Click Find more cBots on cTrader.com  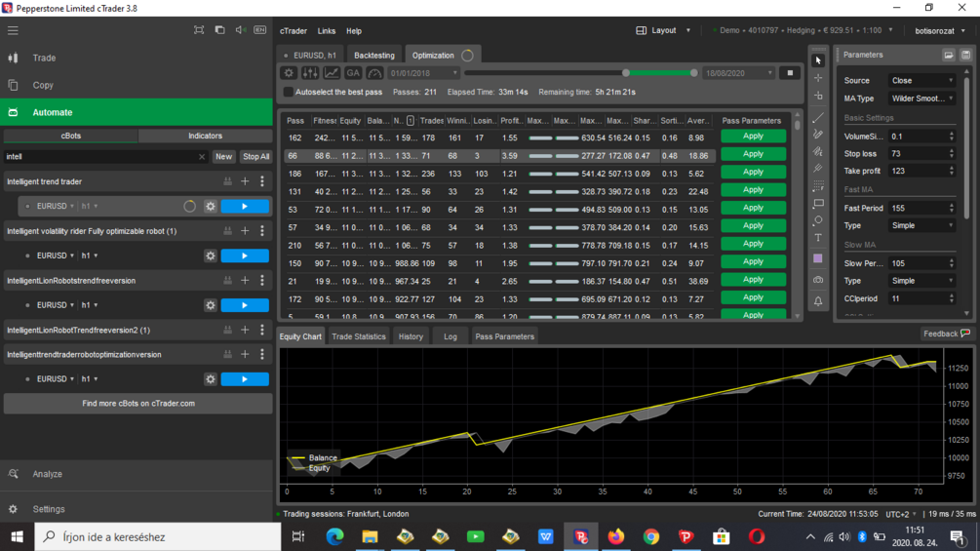pyautogui.click(x=138, y=404)
